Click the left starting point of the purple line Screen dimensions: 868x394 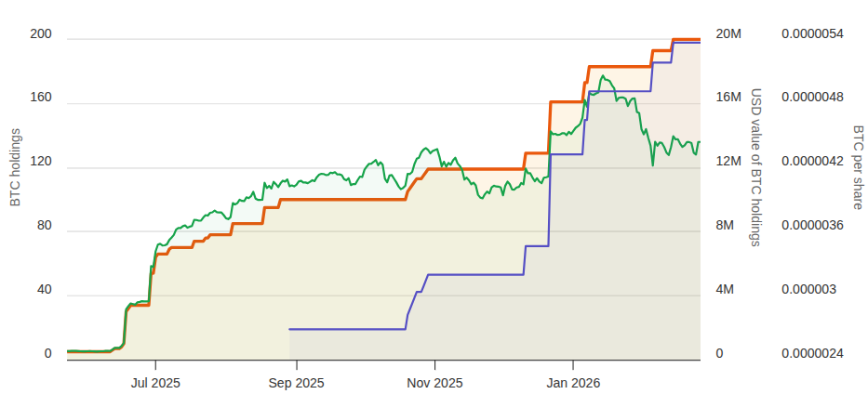click(290, 329)
